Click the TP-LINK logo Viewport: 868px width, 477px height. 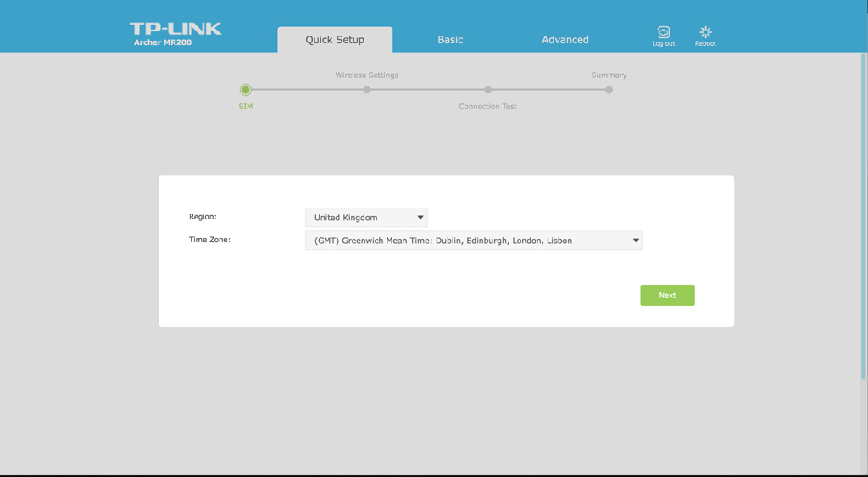coord(175,29)
